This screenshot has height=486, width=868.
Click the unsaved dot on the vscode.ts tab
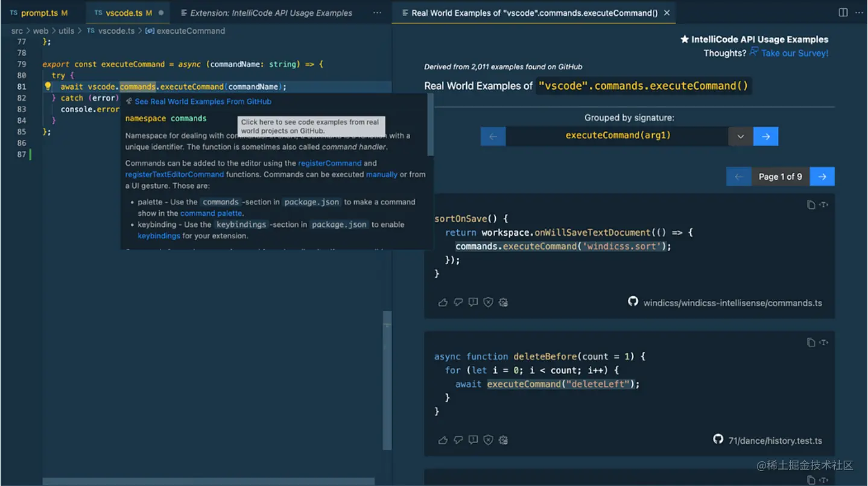[161, 13]
